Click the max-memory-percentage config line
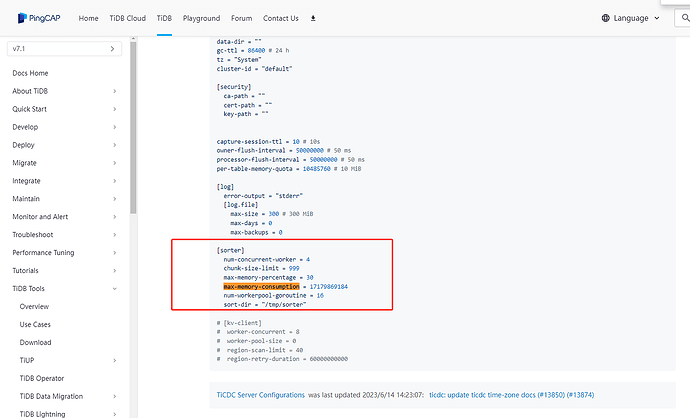 268,278
